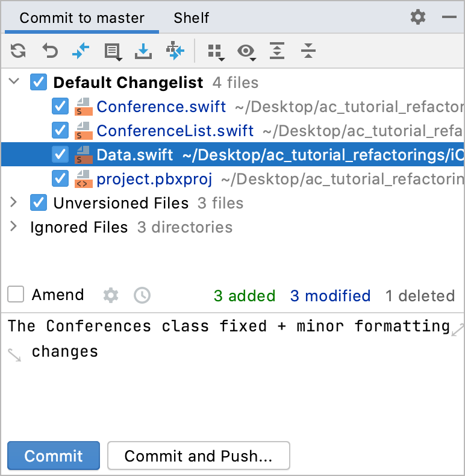Select the Commit to master tab
This screenshot has width=465, height=476.
coord(81,17)
